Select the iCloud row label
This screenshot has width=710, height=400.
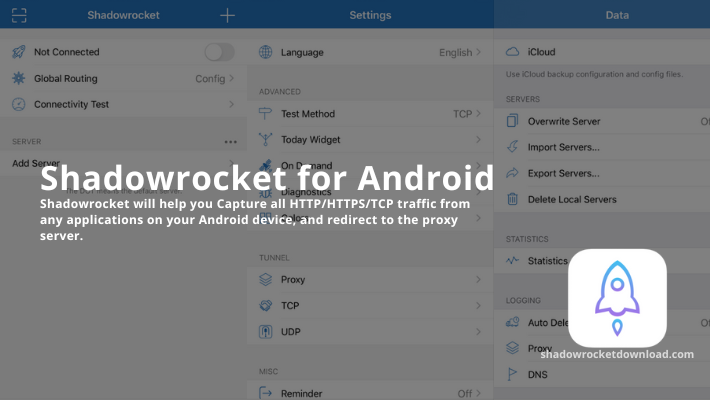tap(542, 52)
